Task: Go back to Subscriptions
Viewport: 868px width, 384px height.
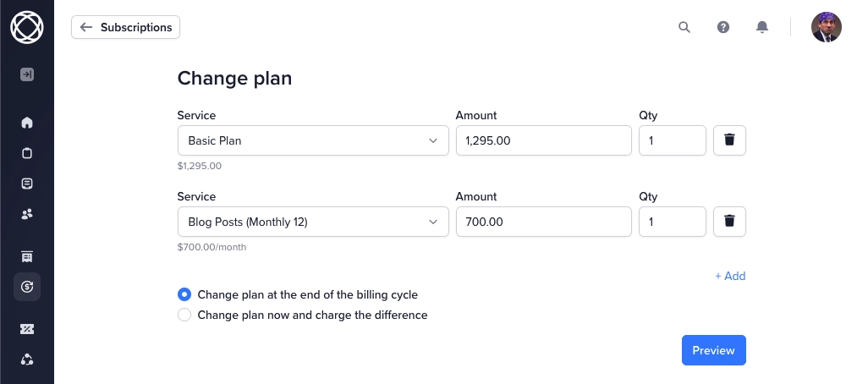Action: click(x=126, y=27)
